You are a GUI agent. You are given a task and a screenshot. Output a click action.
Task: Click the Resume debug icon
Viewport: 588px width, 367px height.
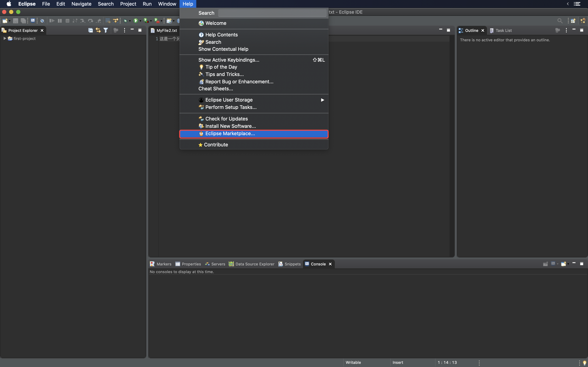coord(52,21)
